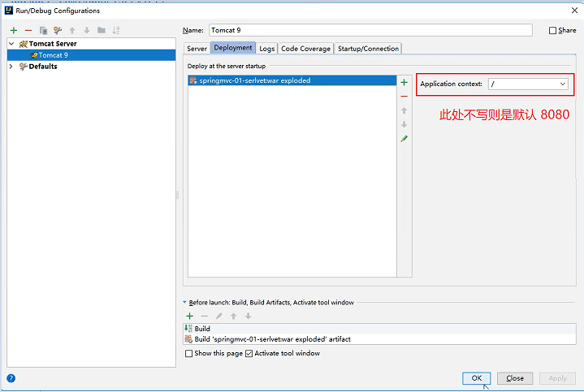
Task: Select Tomcat 9 configuration in tree
Action: pos(91,55)
